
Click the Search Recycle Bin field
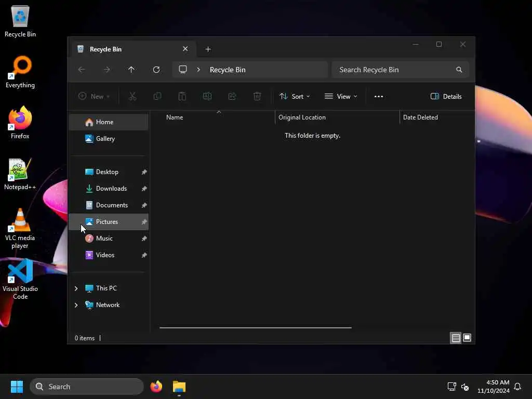coord(401,70)
